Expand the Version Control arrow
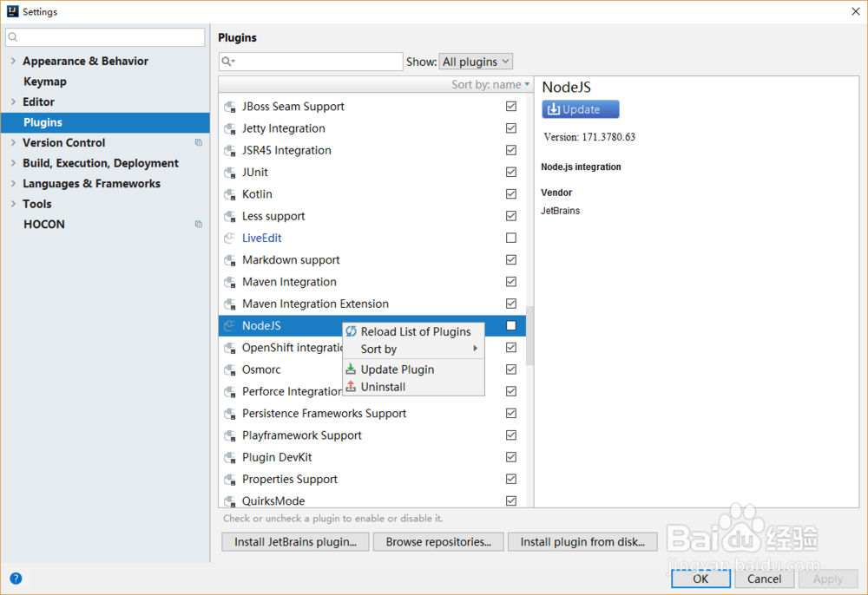Screen dimensions: 868x595 (13, 142)
